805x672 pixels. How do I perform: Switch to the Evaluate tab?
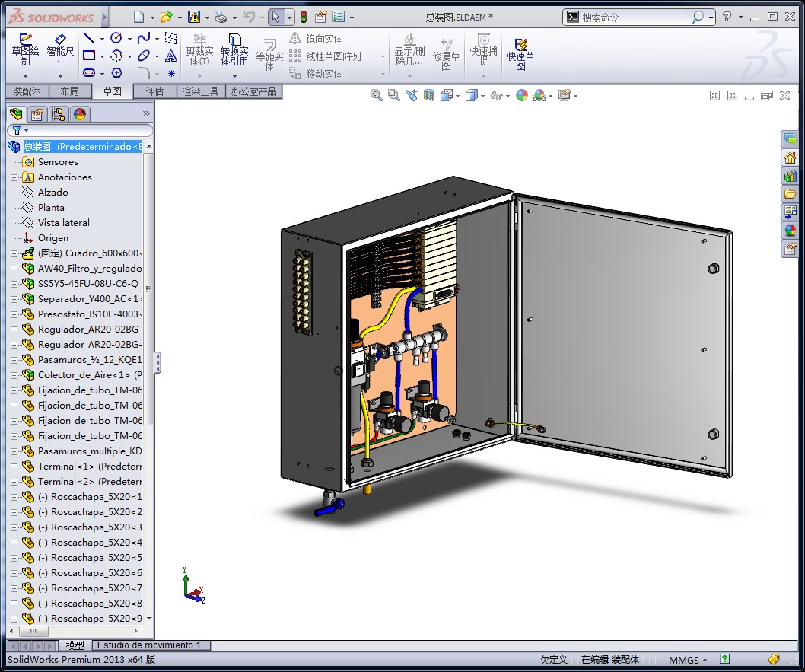(154, 91)
